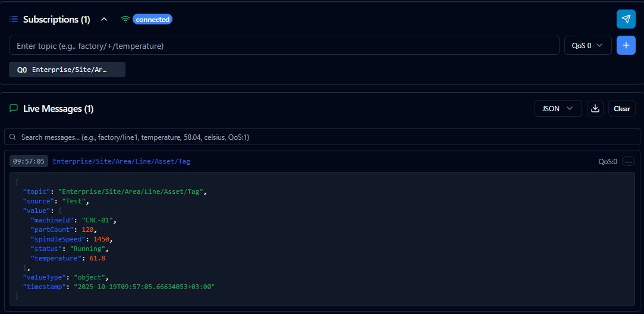The width and height of the screenshot is (644, 314).
Task: Collapse the Subscriptions section chevron
Action: 104,19
